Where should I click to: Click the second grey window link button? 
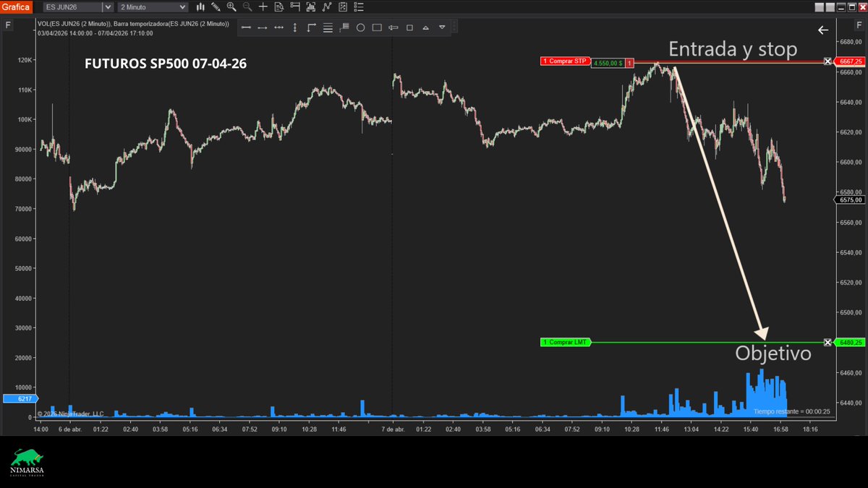830,7
